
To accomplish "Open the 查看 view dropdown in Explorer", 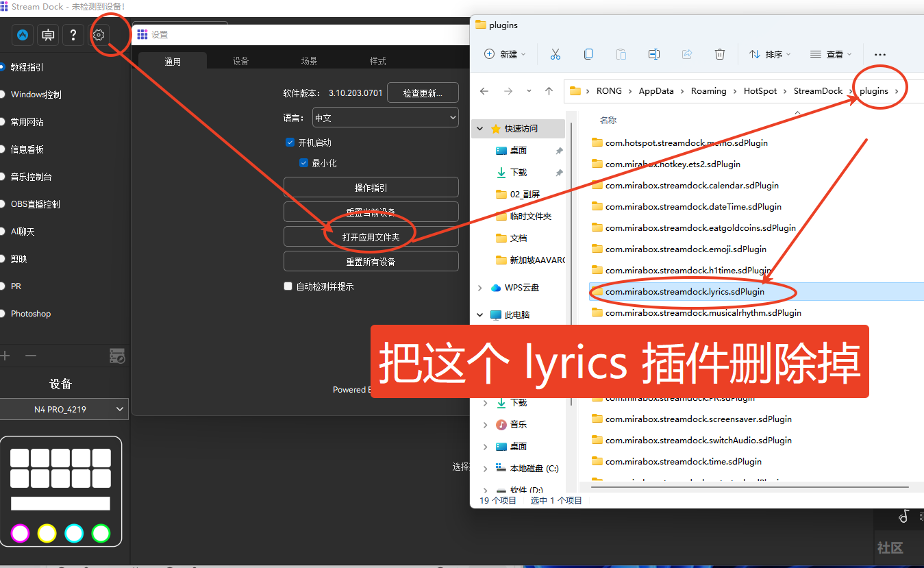I will pos(831,54).
